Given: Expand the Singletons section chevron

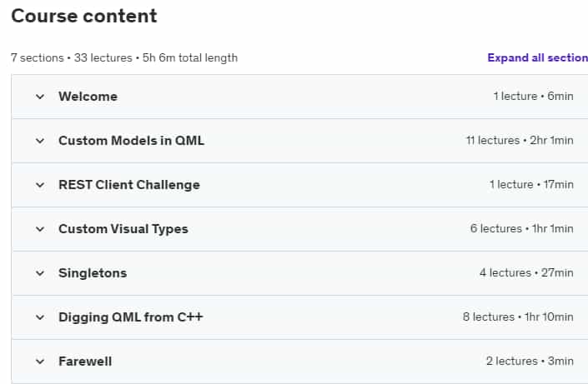Looking at the screenshot, I should (40, 273).
